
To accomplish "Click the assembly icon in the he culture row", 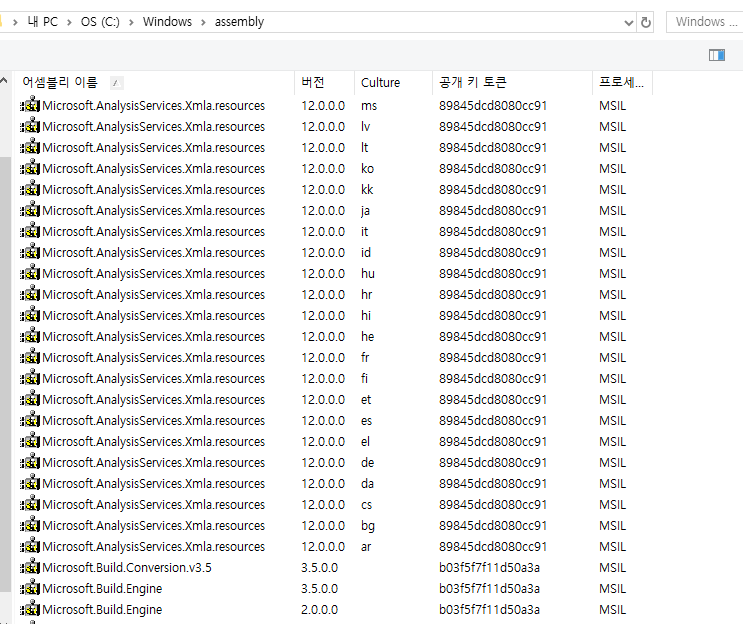I will pyautogui.click(x=30, y=336).
